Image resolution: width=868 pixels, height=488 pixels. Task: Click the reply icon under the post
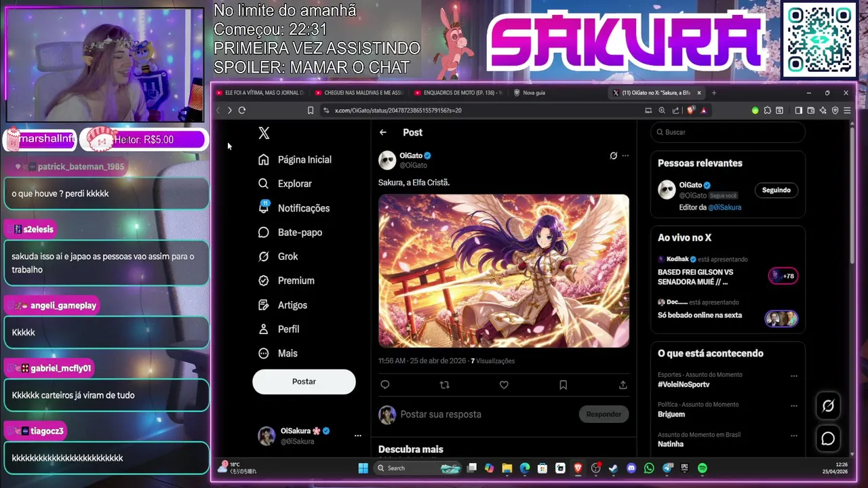point(384,385)
